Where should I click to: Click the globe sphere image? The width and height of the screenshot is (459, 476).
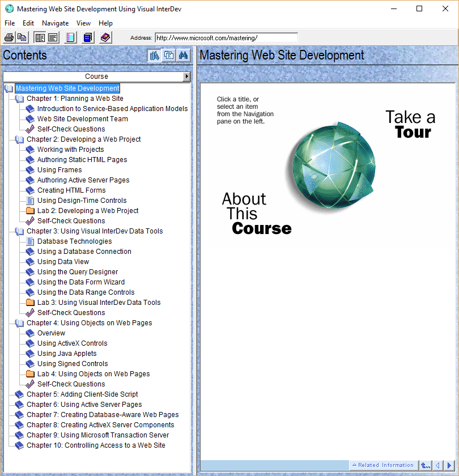(x=333, y=167)
